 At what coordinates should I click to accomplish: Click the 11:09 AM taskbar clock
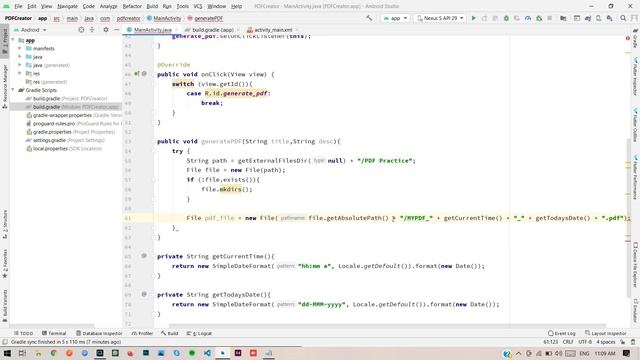[605, 353]
